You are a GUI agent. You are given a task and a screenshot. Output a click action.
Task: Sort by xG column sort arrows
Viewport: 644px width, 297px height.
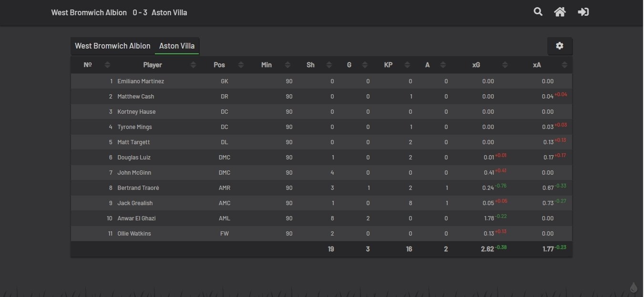click(x=505, y=65)
